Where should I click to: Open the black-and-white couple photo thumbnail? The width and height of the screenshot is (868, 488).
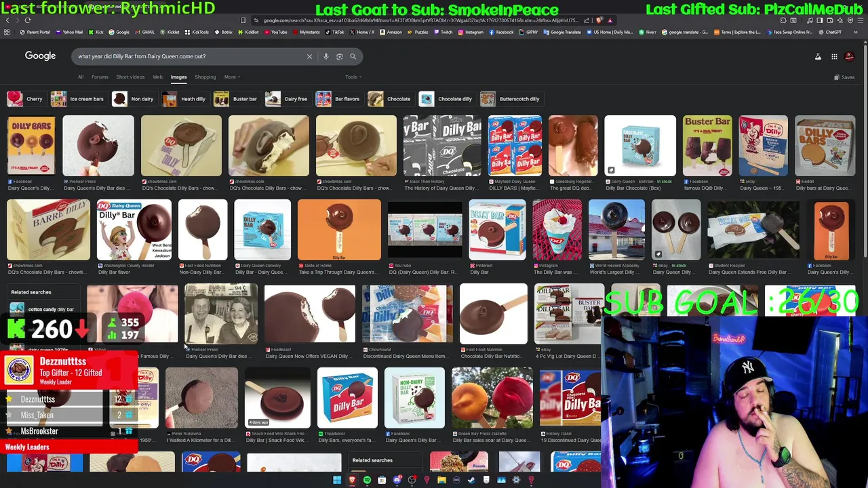220,314
